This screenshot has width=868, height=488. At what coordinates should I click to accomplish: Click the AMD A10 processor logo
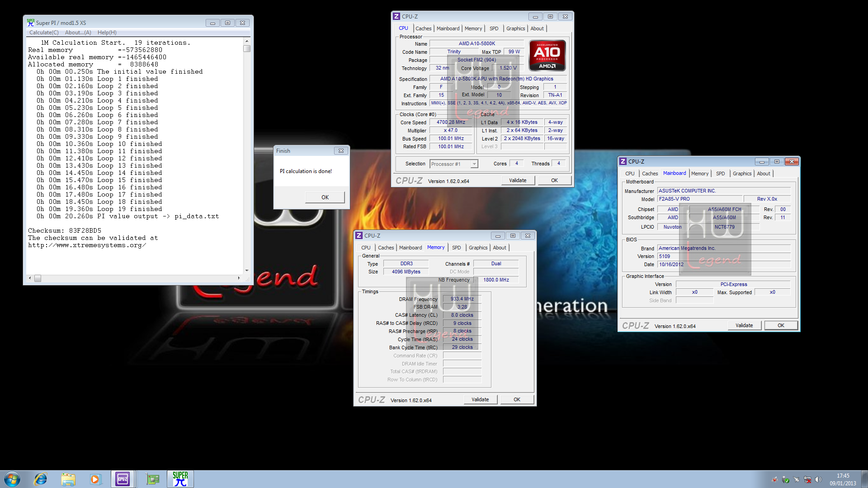547,56
